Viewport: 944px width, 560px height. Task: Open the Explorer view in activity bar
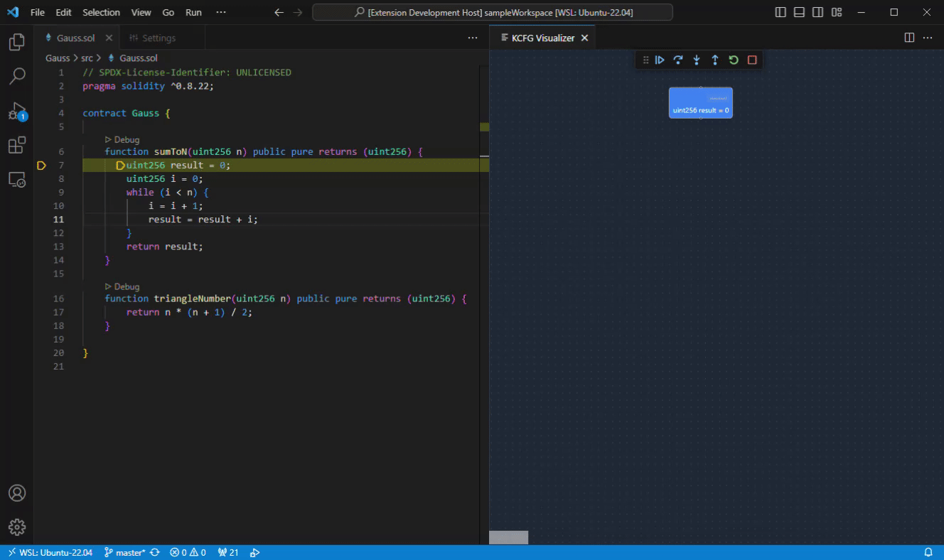[x=17, y=42]
